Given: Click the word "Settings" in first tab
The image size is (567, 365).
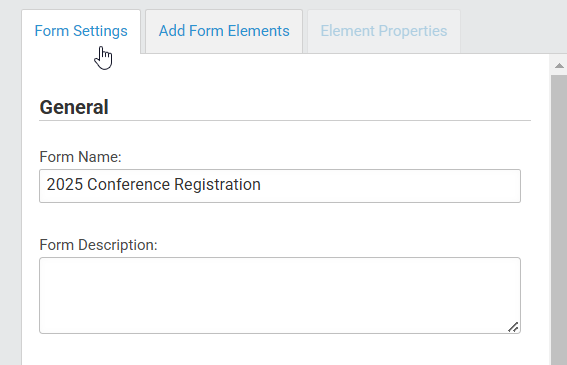Looking at the screenshot, I should pyautogui.click(x=100, y=31).
